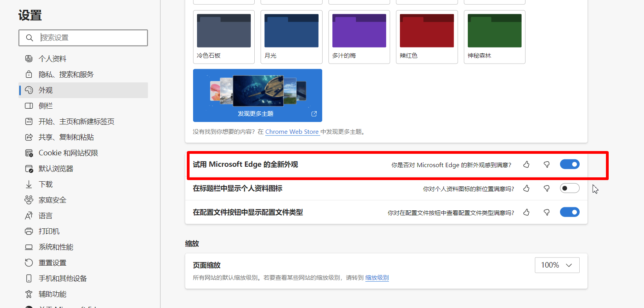Select 外观 in the settings sidebar

[x=83, y=90]
